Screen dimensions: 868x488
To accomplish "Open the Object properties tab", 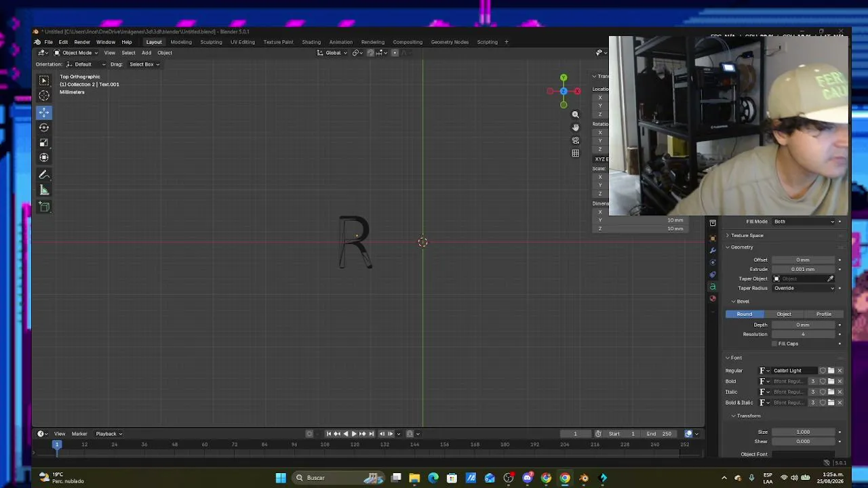I will [713, 238].
